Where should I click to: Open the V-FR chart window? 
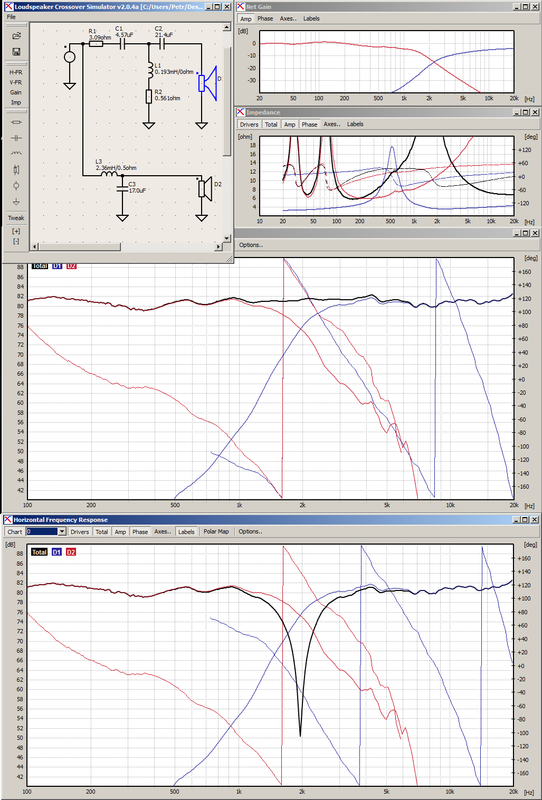click(16, 82)
